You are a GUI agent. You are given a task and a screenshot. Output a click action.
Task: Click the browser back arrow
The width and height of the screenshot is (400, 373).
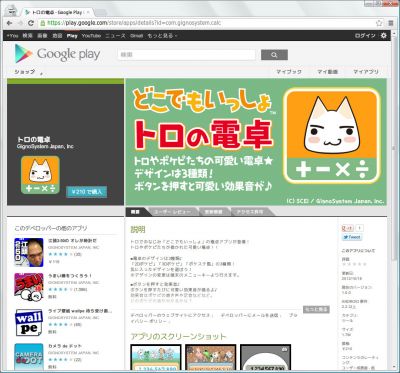[x=9, y=23]
